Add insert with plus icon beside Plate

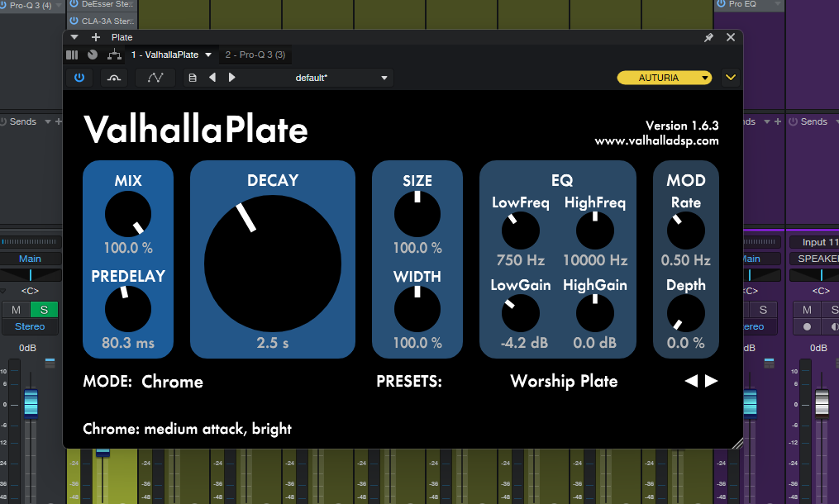(x=96, y=37)
